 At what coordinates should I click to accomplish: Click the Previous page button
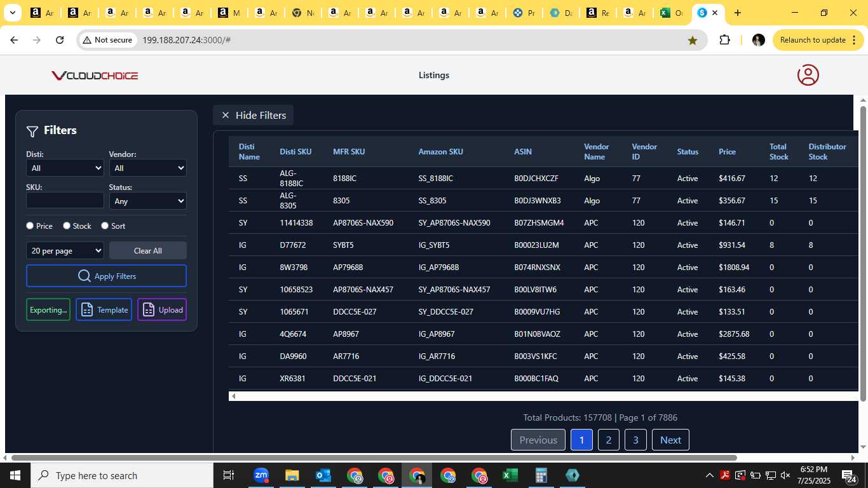point(538,440)
